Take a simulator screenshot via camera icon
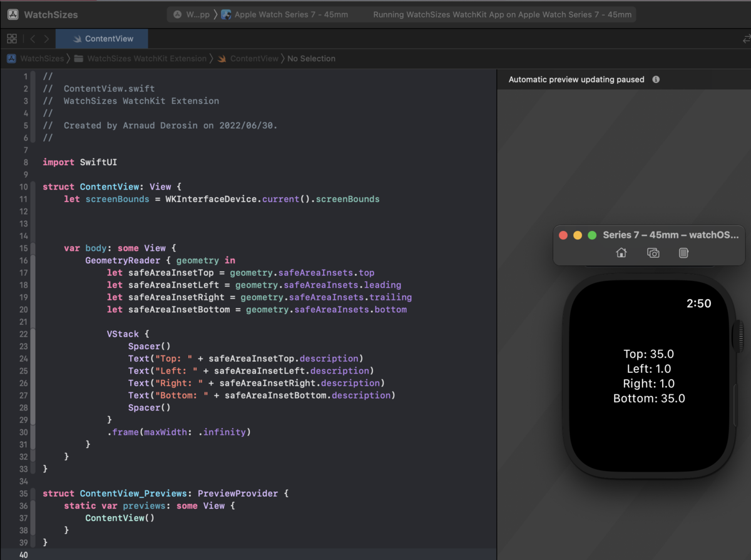 tap(653, 253)
